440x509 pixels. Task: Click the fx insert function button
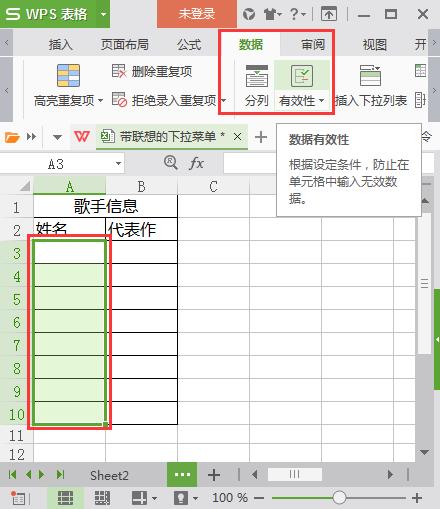196,163
